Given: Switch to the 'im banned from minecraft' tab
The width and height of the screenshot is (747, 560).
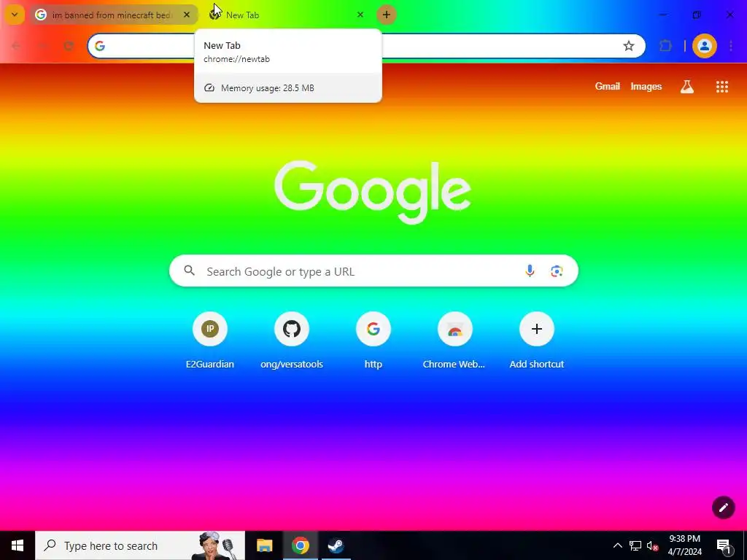Looking at the screenshot, I should coord(113,15).
